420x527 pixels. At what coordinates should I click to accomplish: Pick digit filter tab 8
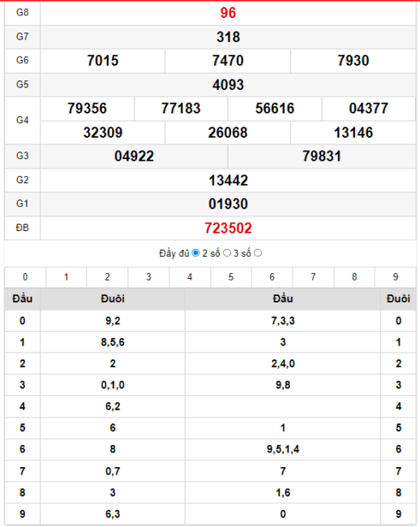[354, 277]
